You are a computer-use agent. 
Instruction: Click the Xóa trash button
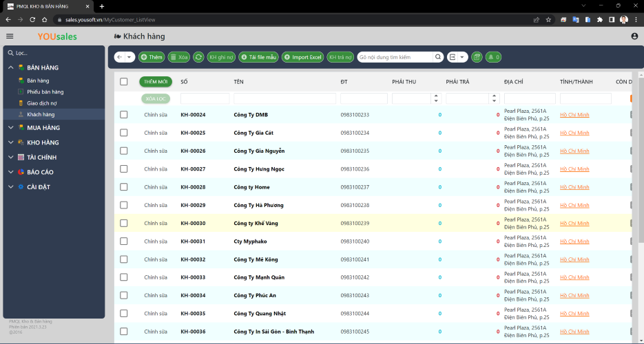tap(179, 57)
